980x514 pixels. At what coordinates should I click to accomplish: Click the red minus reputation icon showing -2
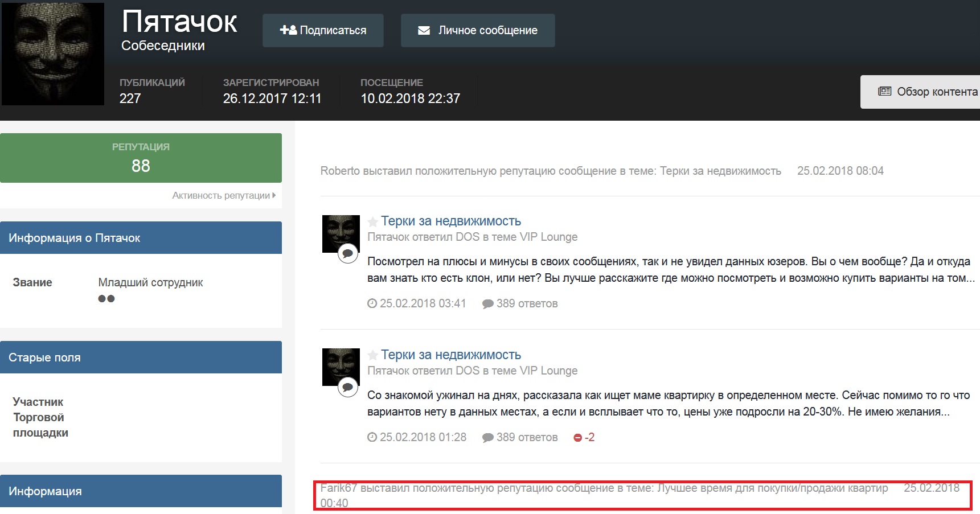577,437
